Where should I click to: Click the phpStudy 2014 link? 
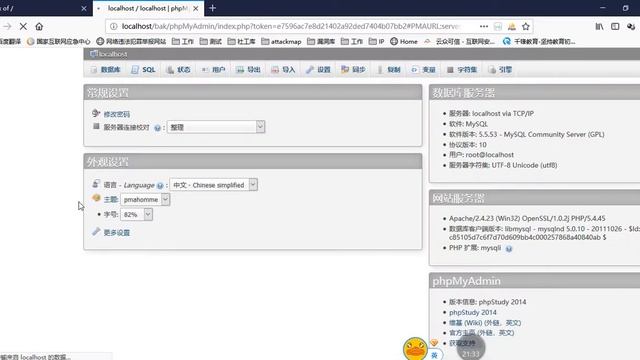pyautogui.click(x=473, y=312)
